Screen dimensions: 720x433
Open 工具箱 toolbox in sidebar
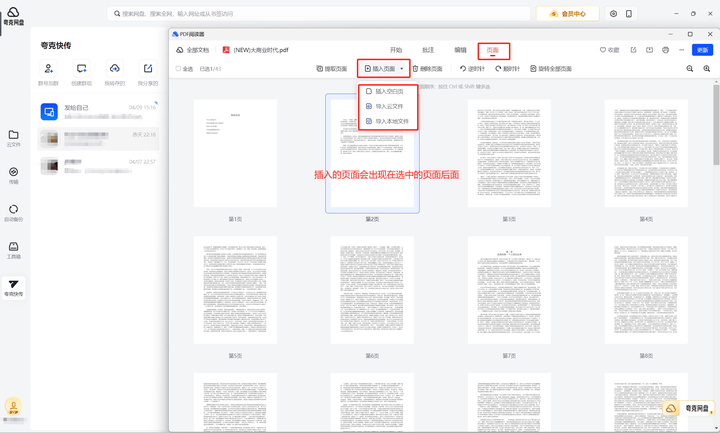[x=13, y=250]
